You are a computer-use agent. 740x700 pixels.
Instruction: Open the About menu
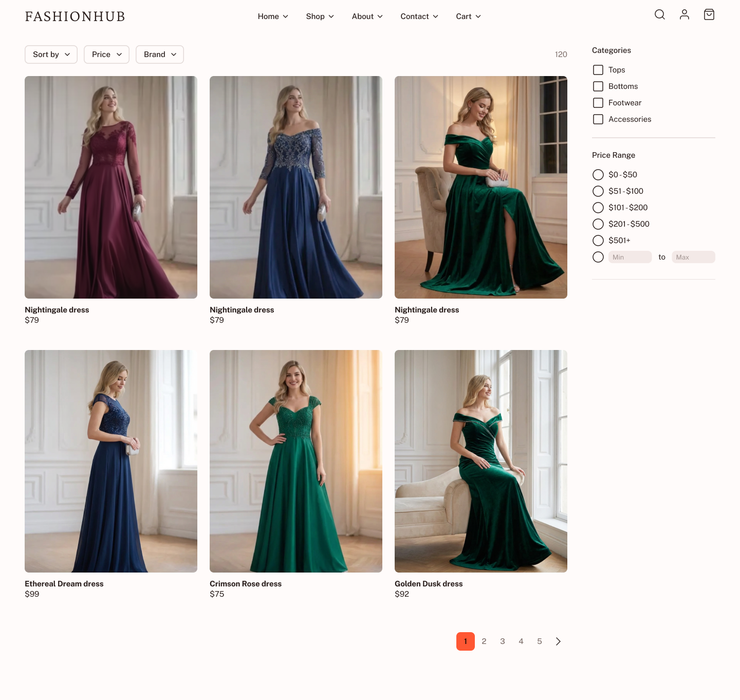click(366, 16)
